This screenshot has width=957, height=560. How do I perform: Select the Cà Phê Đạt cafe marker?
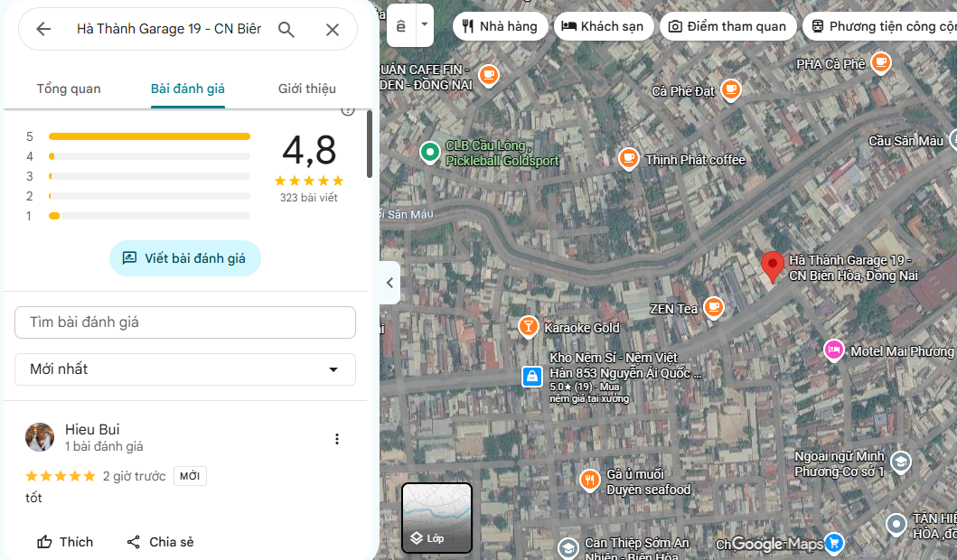(730, 89)
